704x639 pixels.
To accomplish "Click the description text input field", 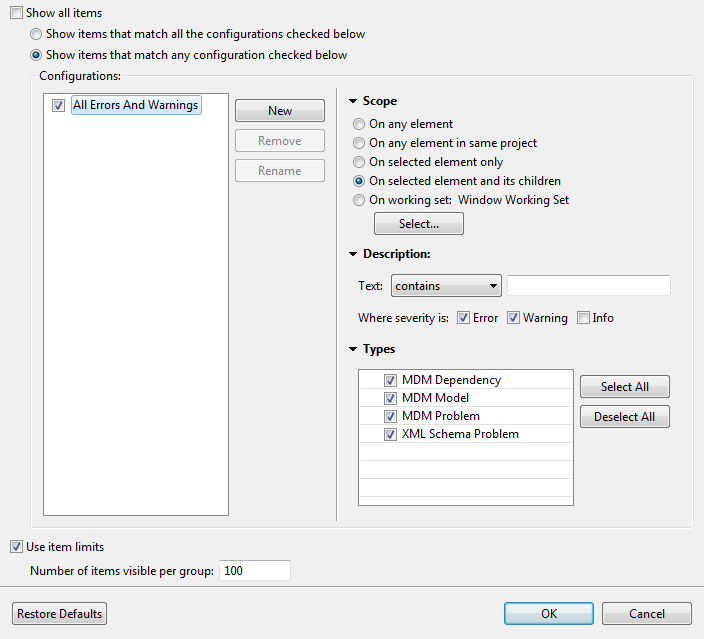I will pos(588,286).
